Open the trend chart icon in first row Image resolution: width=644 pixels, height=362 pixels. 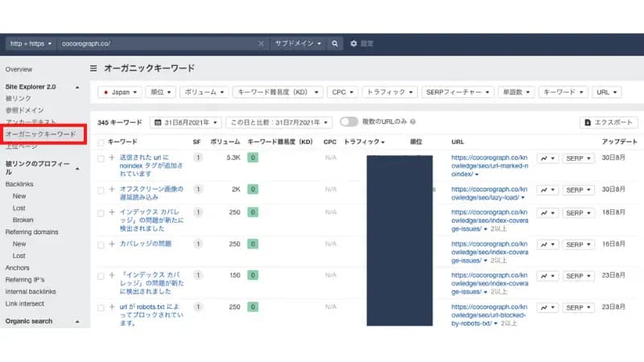pyautogui.click(x=547, y=158)
